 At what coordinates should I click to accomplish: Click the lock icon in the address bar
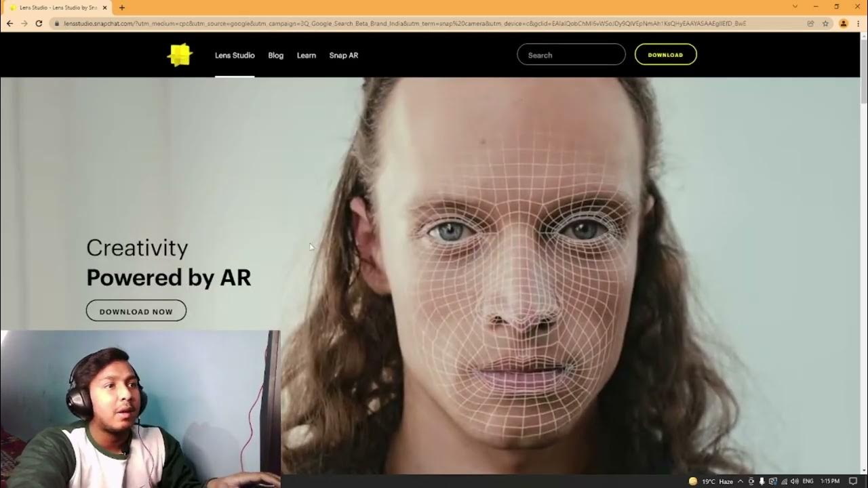[x=57, y=23]
